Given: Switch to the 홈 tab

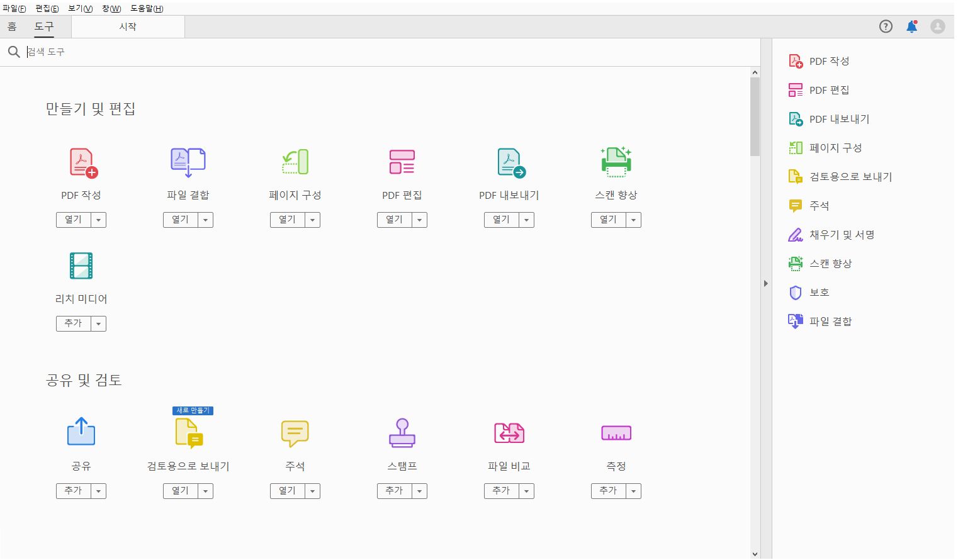Looking at the screenshot, I should click(x=13, y=26).
